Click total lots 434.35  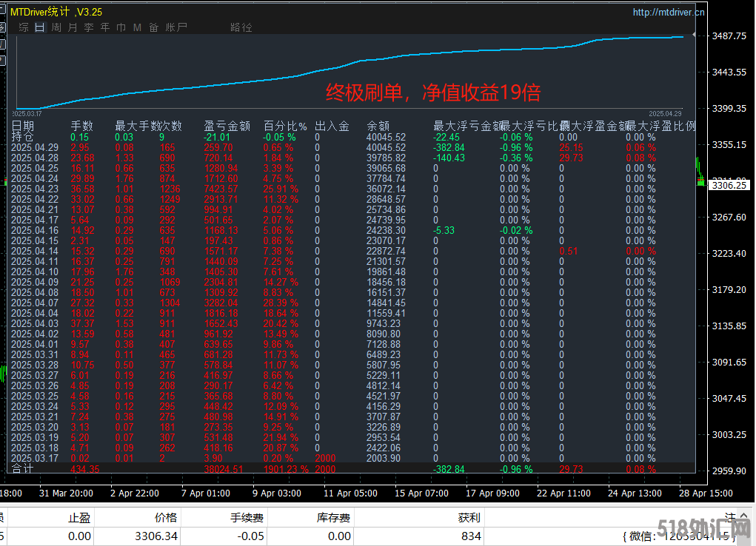[85, 469]
